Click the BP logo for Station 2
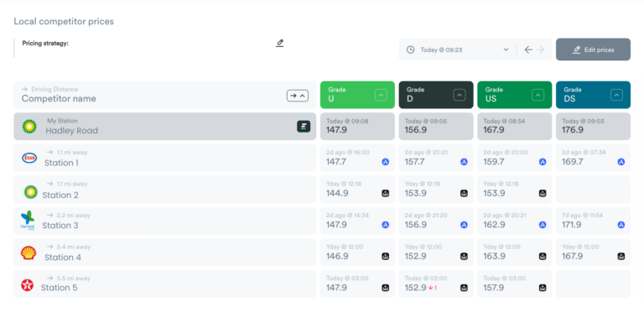 click(31, 191)
